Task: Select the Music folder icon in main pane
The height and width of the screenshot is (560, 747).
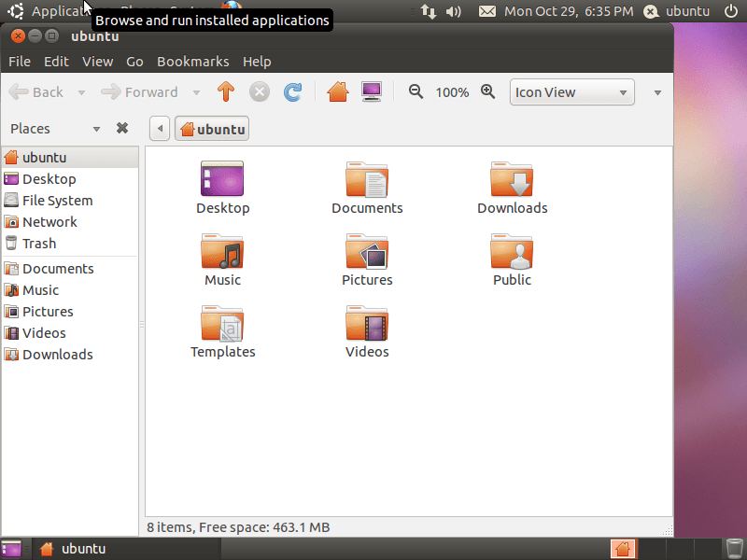Action: tap(222, 251)
